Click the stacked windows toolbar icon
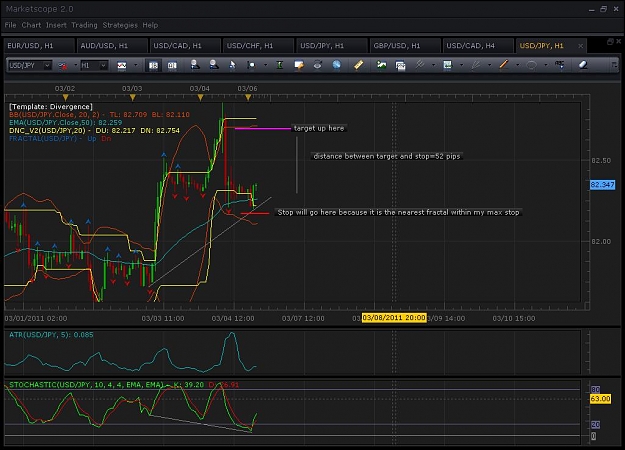Viewport: 625px width, 450px height. (x=400, y=65)
